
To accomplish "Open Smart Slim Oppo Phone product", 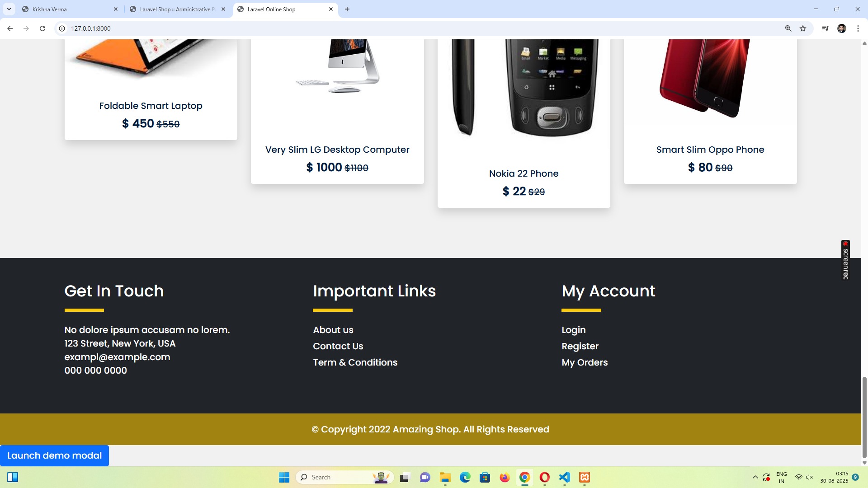I will click(x=710, y=150).
